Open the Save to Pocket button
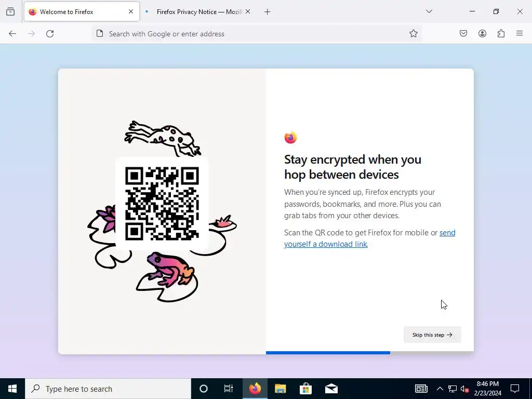532x399 pixels. tap(463, 33)
